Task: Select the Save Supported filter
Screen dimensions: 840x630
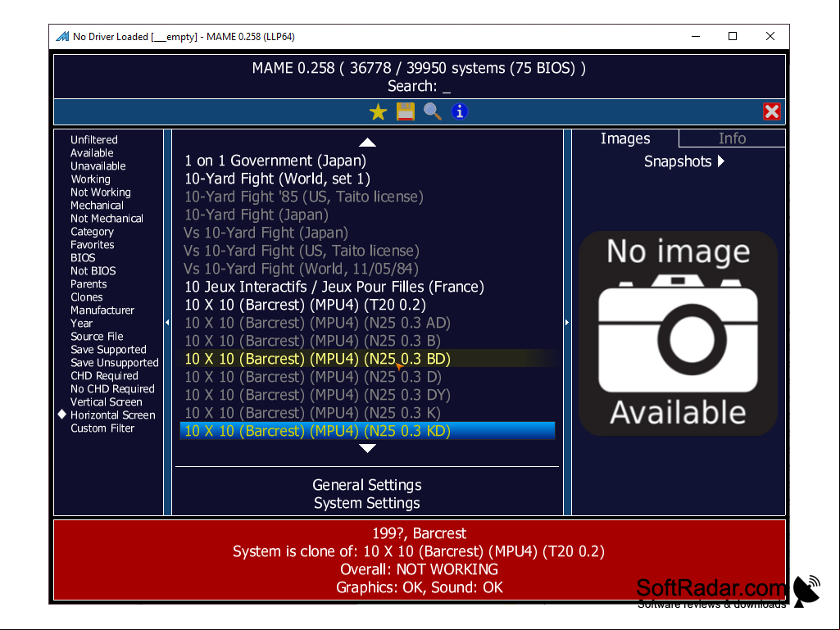Action: [x=108, y=350]
